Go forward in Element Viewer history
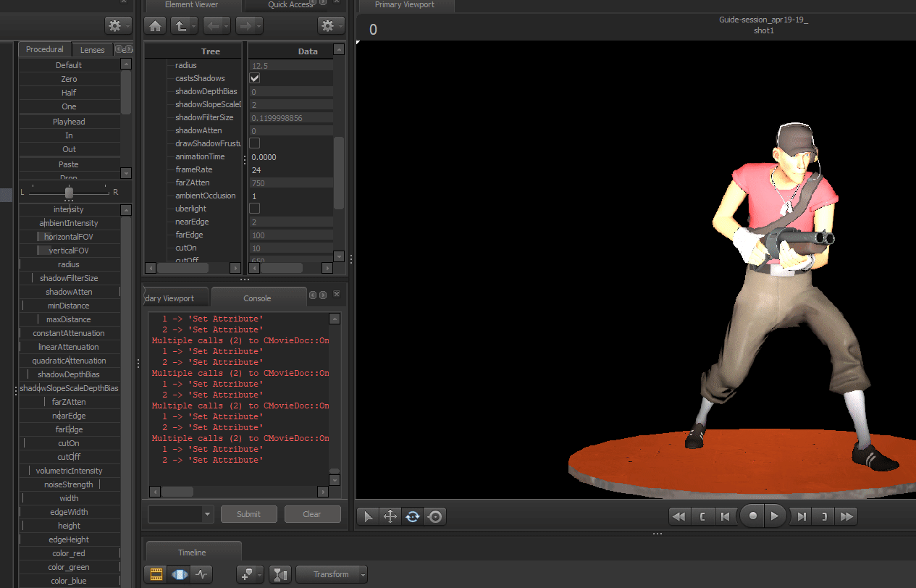The width and height of the screenshot is (916, 588). tap(245, 26)
